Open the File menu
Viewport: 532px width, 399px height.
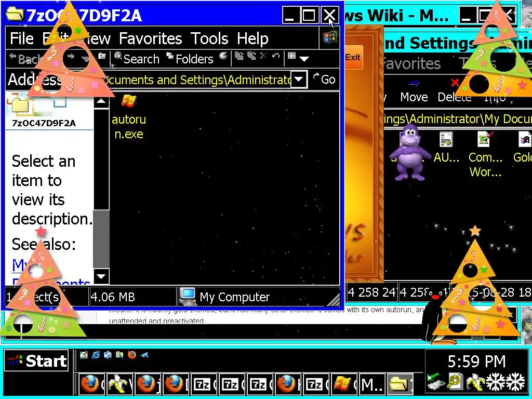pos(22,38)
